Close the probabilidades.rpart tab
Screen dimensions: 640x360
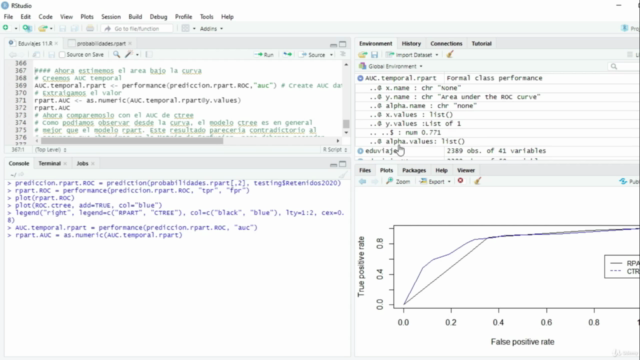click(x=130, y=43)
